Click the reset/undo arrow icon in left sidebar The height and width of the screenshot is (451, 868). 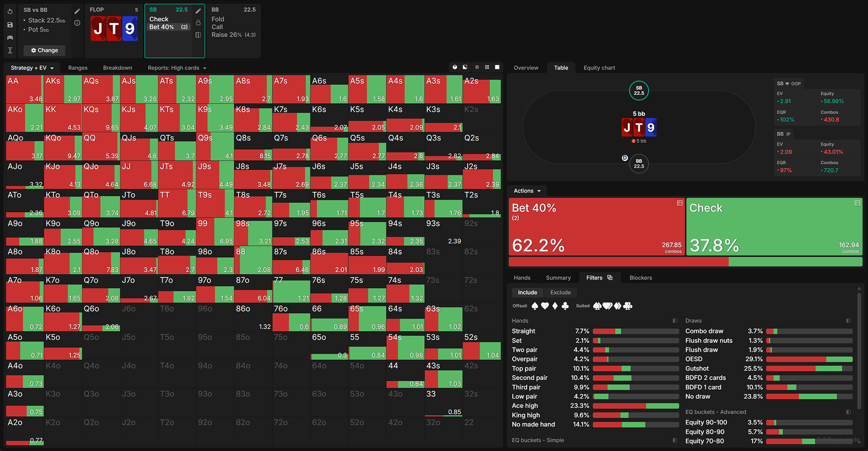pos(10,11)
